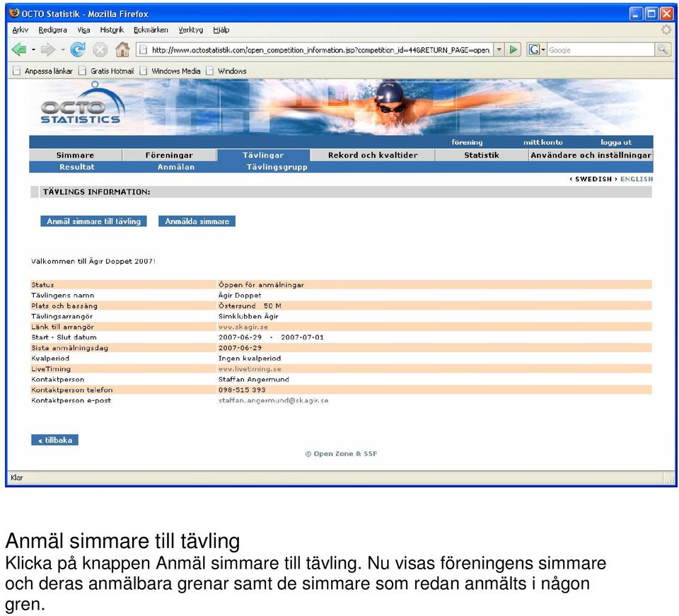Click the logga ut link

(x=616, y=142)
